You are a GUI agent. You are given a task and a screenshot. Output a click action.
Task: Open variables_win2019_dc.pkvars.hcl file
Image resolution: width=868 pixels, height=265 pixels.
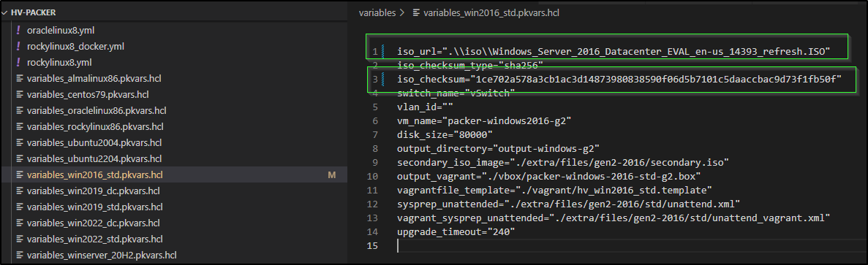click(x=93, y=191)
